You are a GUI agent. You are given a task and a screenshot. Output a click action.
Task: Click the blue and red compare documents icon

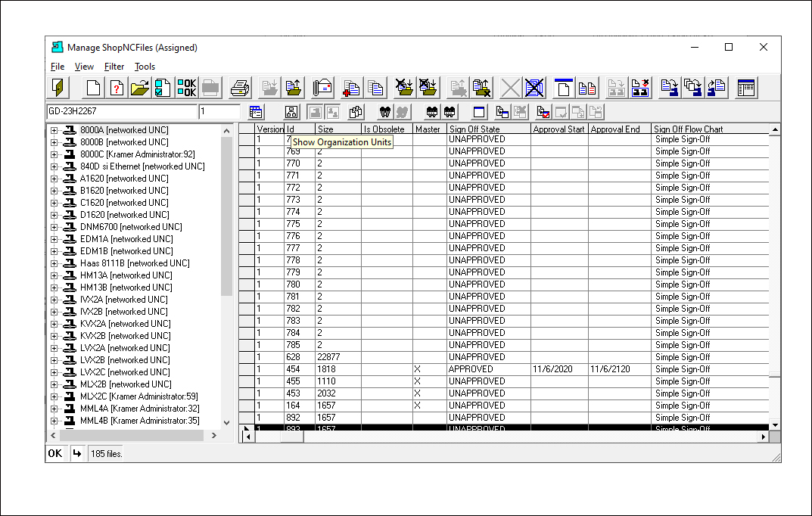586,88
